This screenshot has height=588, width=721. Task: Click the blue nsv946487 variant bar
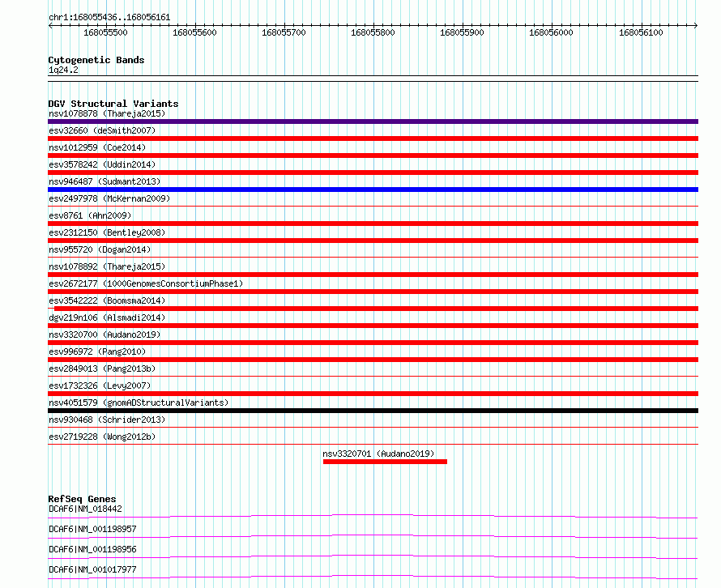point(373,190)
